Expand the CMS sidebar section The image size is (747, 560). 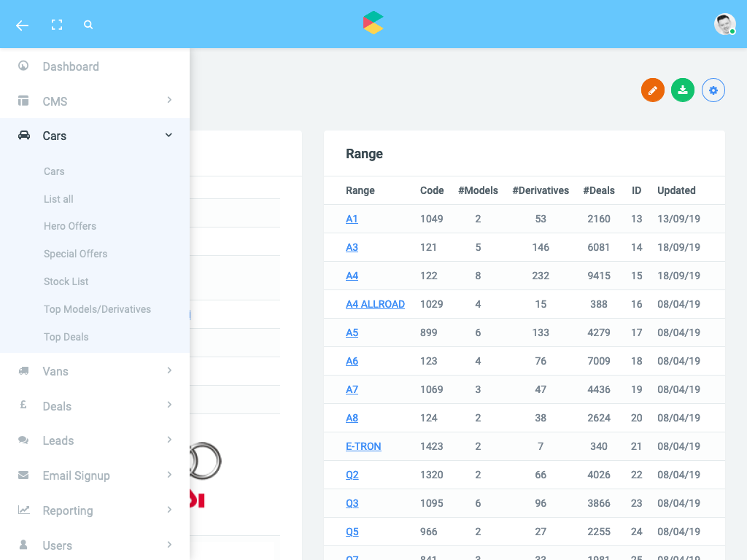95,101
